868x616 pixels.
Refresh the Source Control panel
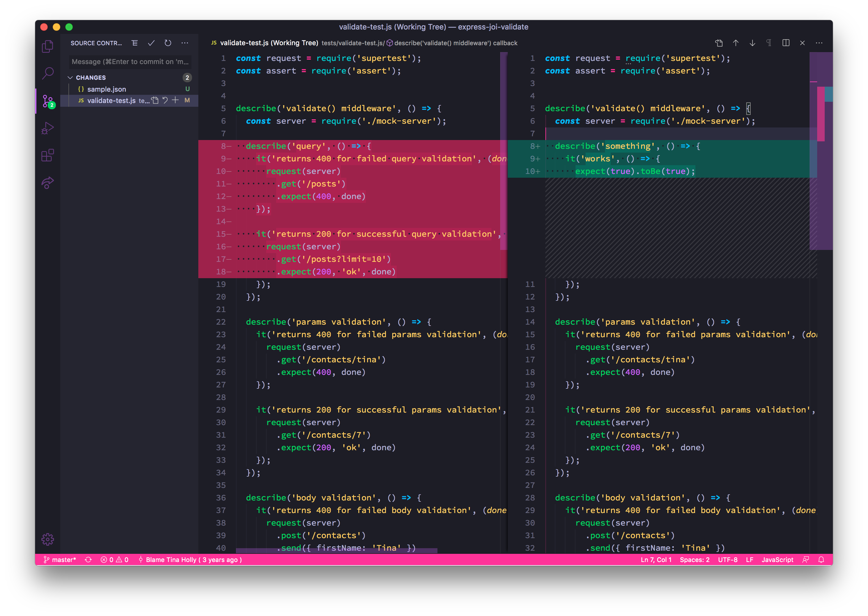[x=168, y=43]
